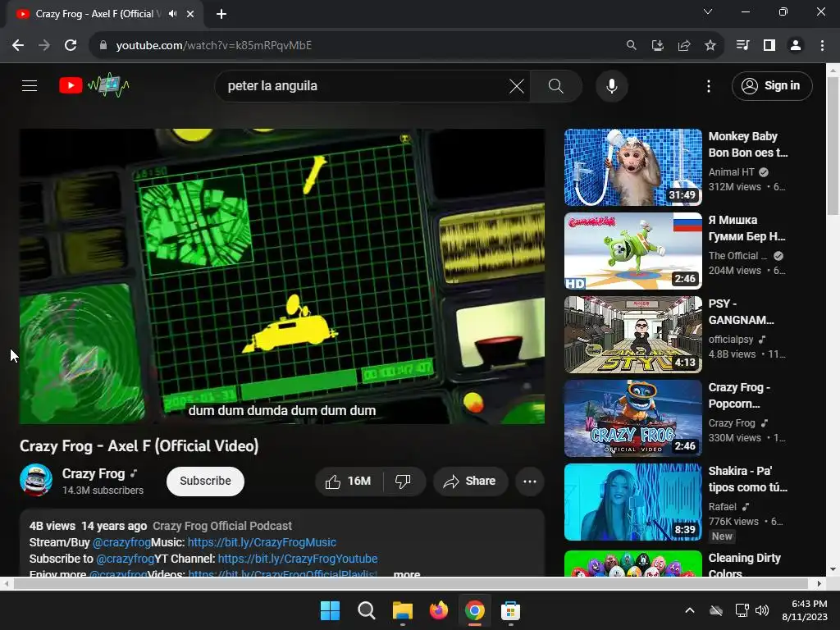
Task: Open a new browser tab
Action: click(x=221, y=14)
